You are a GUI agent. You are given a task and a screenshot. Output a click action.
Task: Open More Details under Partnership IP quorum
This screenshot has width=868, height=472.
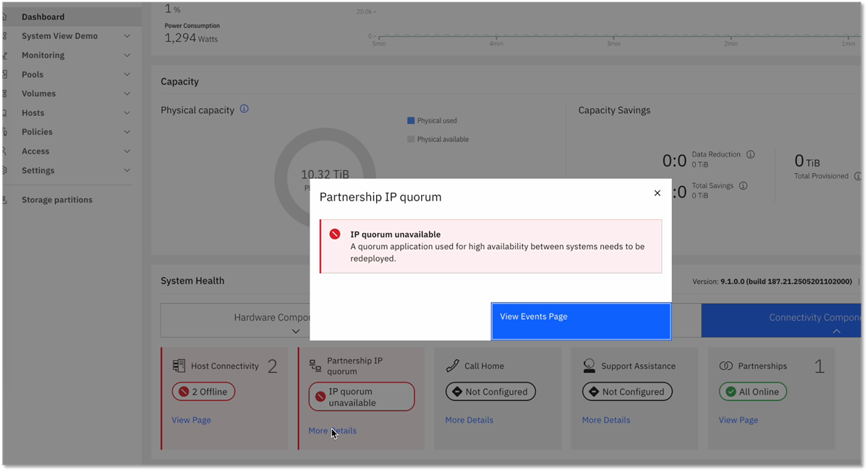(332, 430)
